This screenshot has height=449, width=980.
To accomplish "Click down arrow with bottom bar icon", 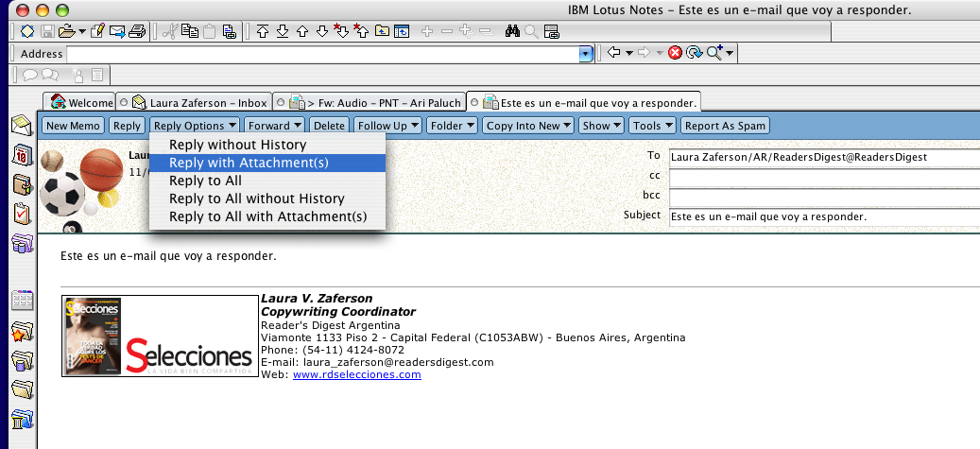I will [283, 31].
